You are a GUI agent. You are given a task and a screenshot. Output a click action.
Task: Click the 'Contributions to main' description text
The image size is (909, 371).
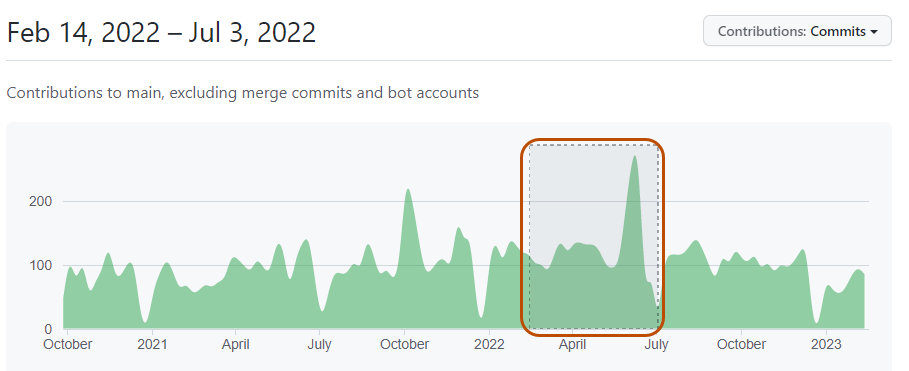[242, 93]
